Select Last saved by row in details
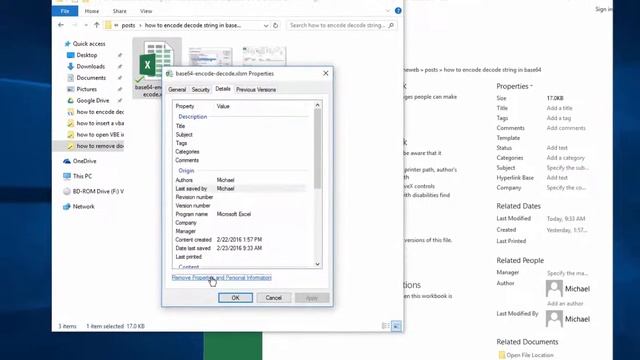Screen dimensions: 640x360 click(240, 189)
